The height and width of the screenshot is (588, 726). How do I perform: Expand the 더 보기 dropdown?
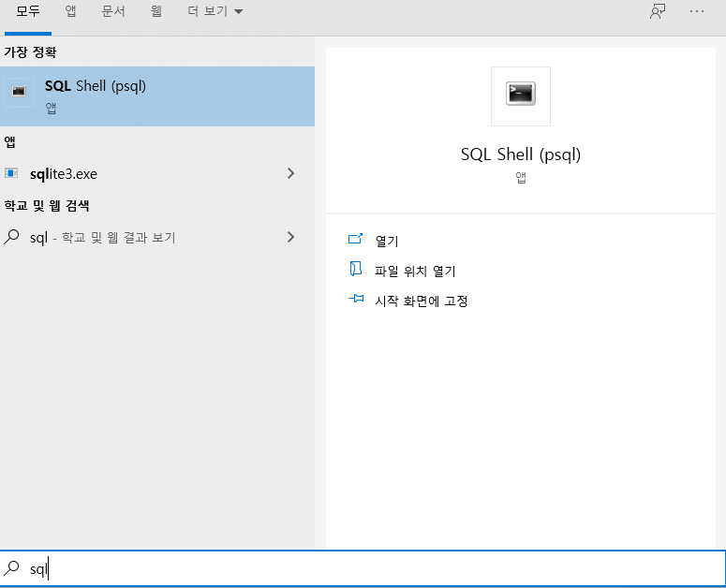[x=215, y=11]
